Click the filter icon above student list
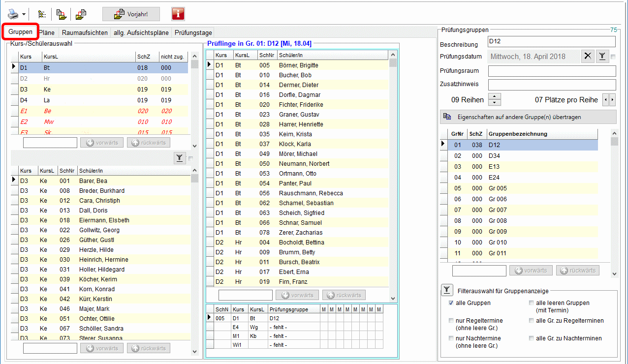The image size is (628, 364). [180, 158]
